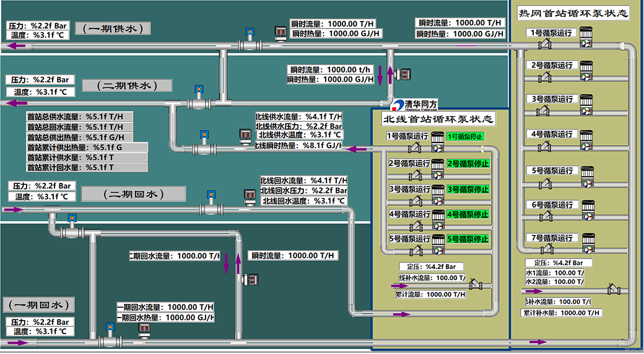This screenshot has height=354, width=644.
Task: Click the heat meter left of 北线回水压力
Action: pyautogui.click(x=250, y=197)
